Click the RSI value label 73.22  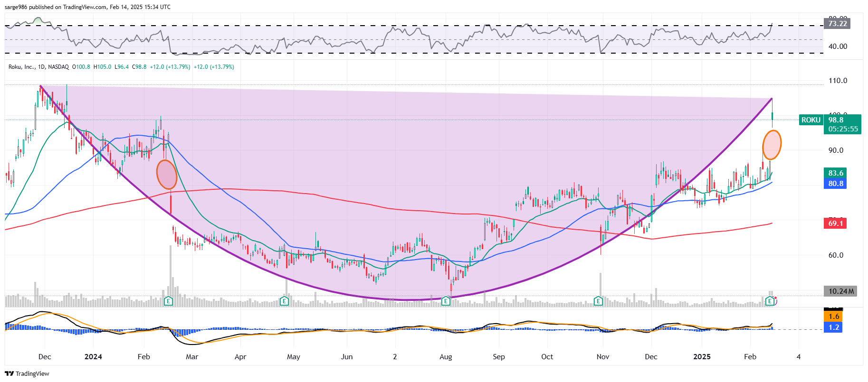pos(837,24)
